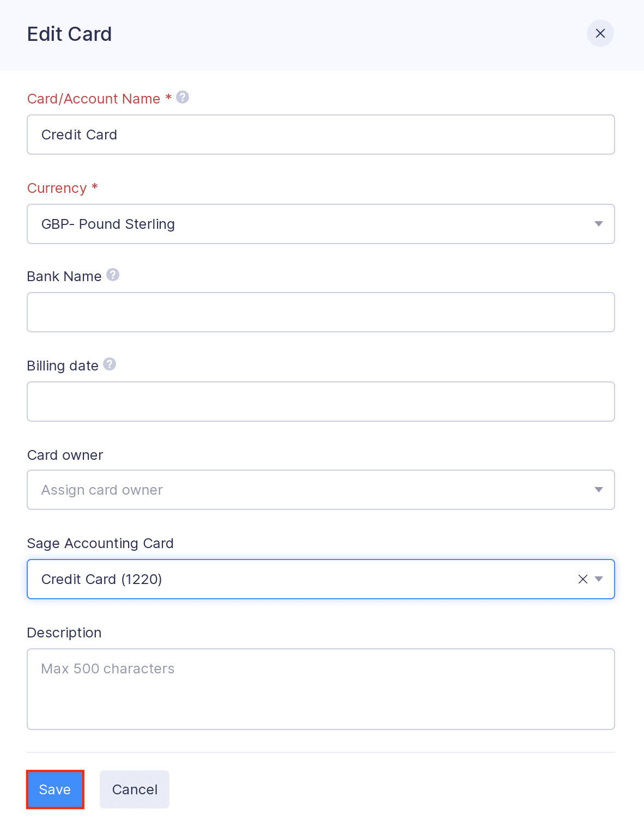This screenshot has height=839, width=644.
Task: Clear the Sage Accounting Card selection
Action: pos(582,579)
